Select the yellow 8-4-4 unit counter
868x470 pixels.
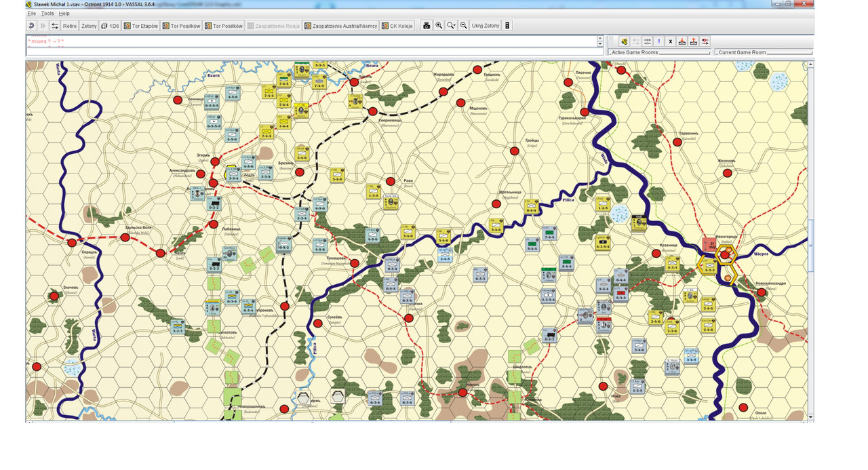[531, 206]
